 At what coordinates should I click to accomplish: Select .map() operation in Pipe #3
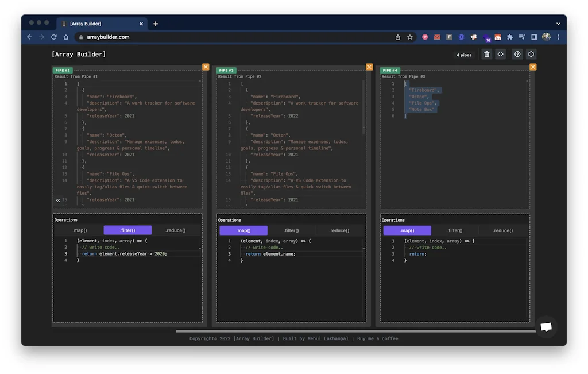(243, 230)
